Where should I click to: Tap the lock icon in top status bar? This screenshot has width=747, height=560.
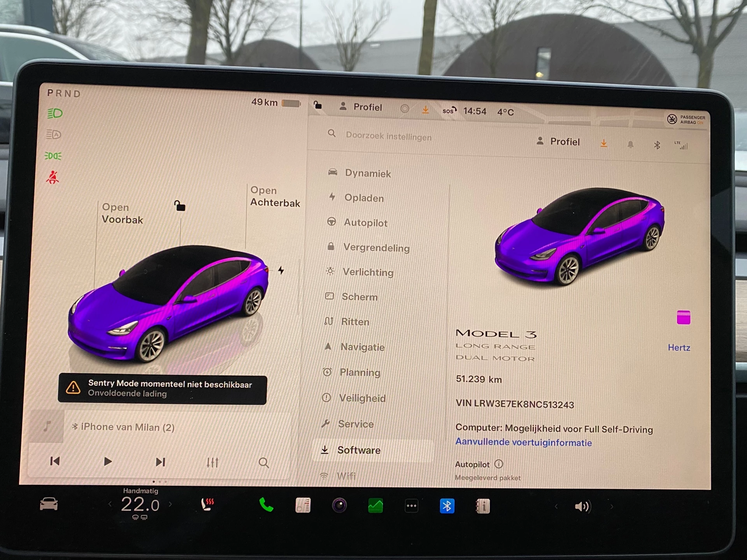point(317,105)
